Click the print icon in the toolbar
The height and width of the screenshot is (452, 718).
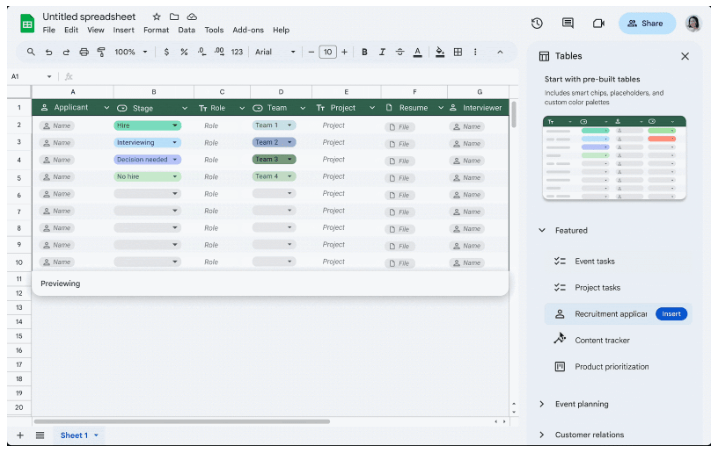[84, 52]
